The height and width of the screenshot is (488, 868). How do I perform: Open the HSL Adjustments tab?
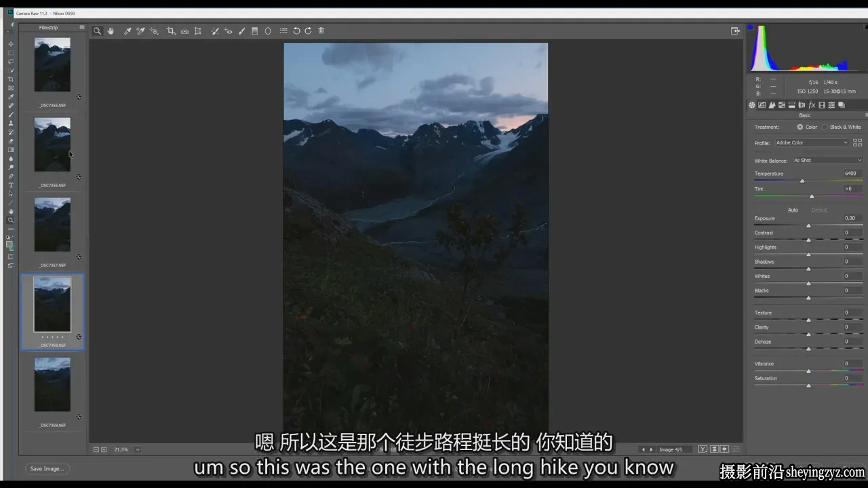(x=782, y=105)
